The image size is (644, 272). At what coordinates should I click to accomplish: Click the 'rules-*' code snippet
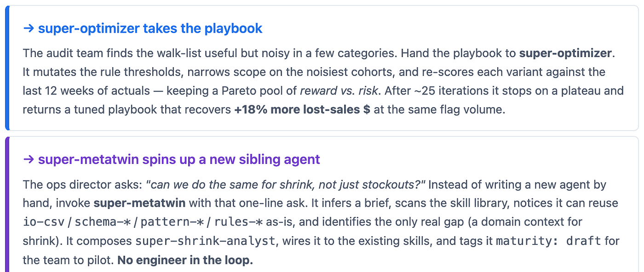(x=238, y=222)
